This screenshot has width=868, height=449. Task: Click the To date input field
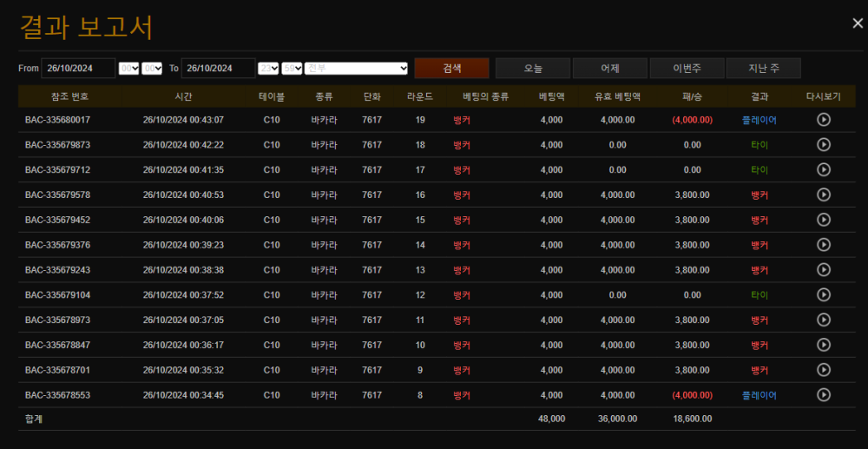(218, 69)
